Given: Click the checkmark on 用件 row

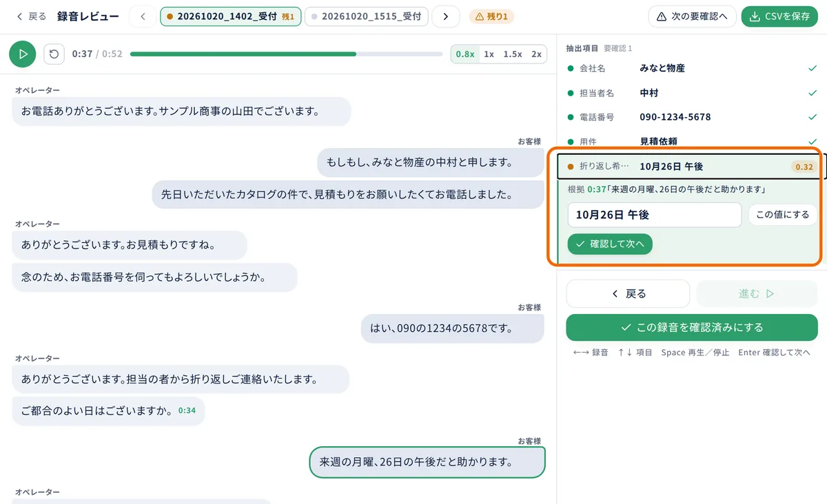Looking at the screenshot, I should [x=812, y=141].
